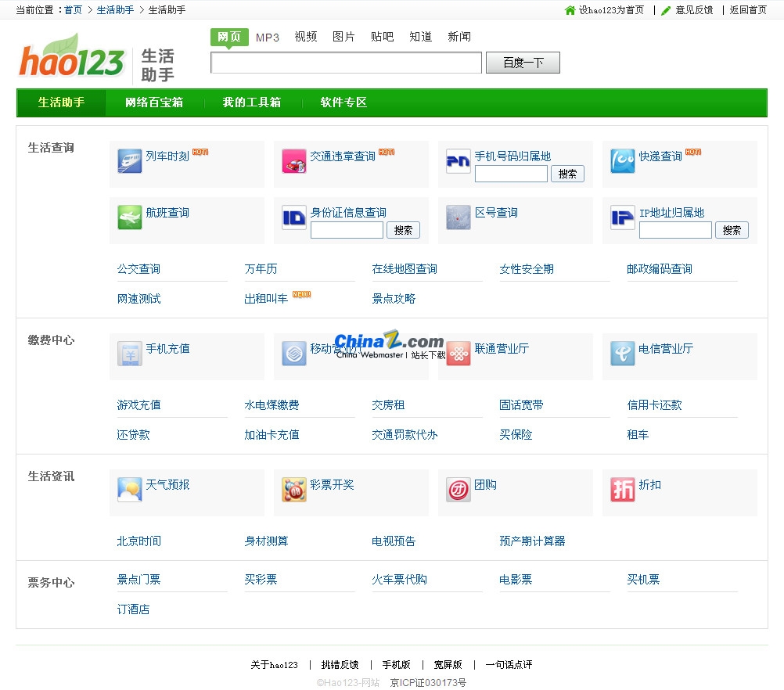Switch to the MP3 search tab

(268, 37)
